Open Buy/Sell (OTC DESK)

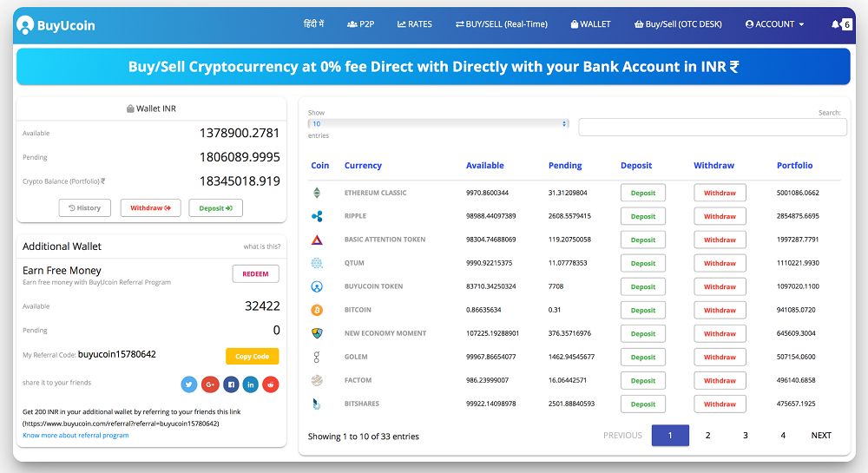click(x=678, y=24)
